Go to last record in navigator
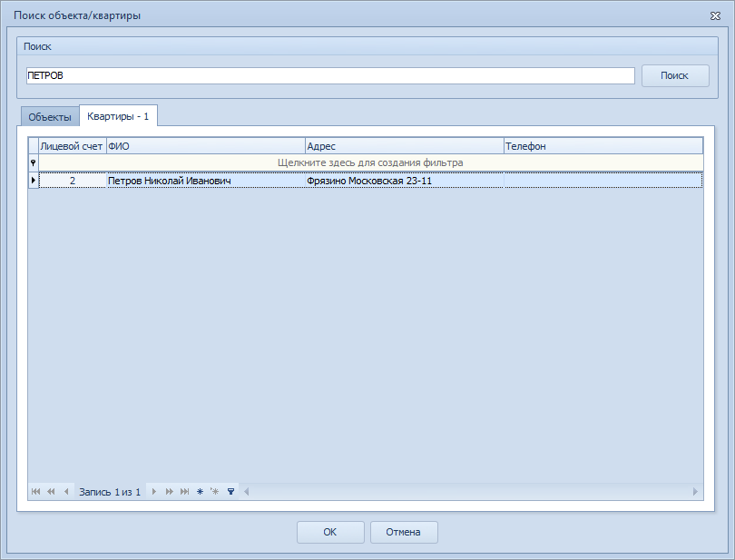Image resolution: width=735 pixels, height=560 pixels. tap(185, 492)
